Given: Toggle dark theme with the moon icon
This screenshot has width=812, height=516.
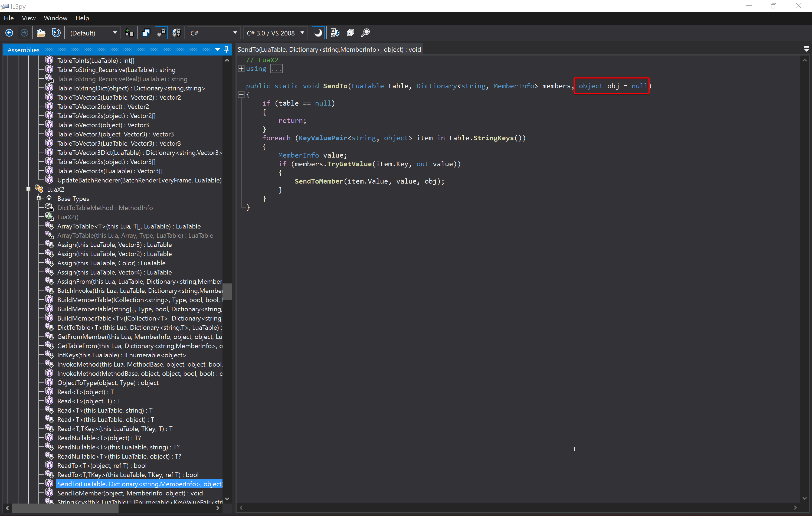Looking at the screenshot, I should coord(318,33).
